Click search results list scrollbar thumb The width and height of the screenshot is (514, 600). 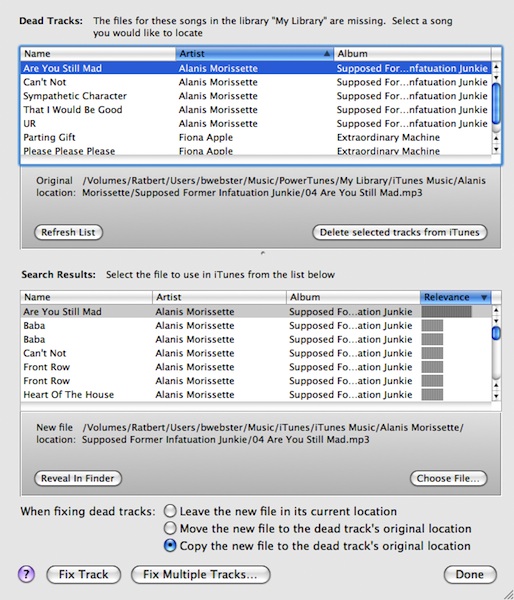pyautogui.click(x=496, y=333)
